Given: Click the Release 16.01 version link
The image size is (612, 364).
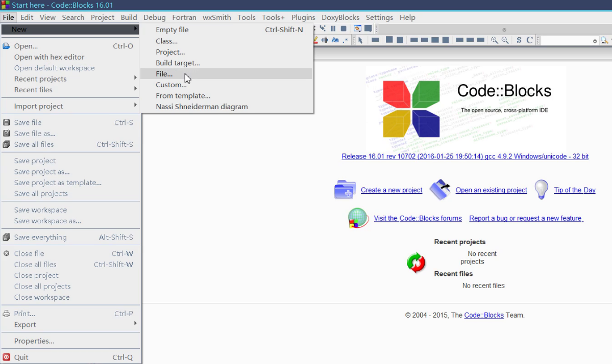Looking at the screenshot, I should pos(464,157).
